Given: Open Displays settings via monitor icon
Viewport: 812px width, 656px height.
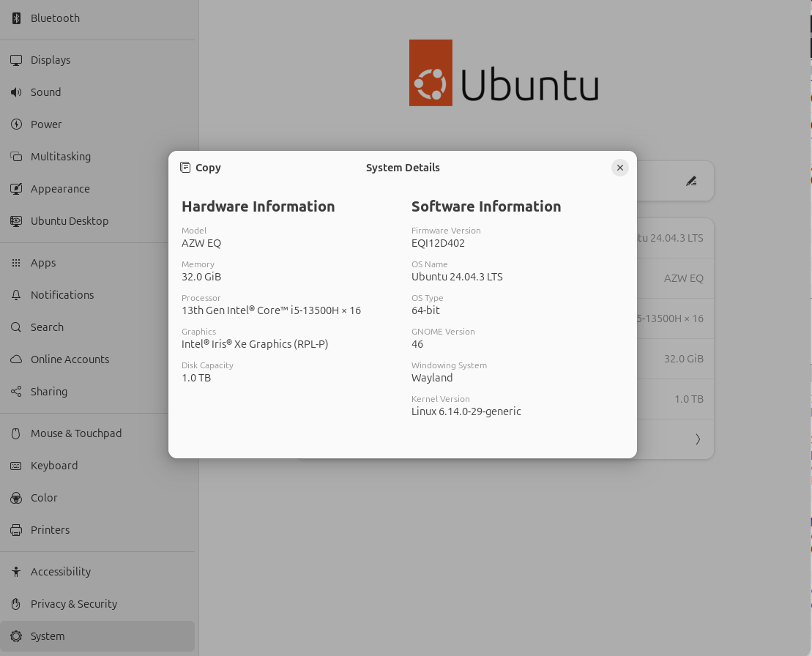Looking at the screenshot, I should (16, 60).
